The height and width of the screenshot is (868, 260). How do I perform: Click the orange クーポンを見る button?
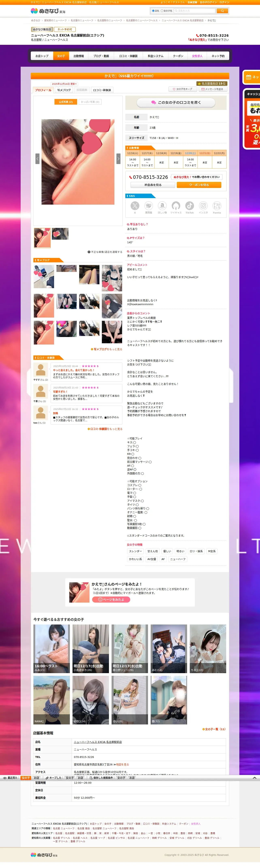point(199,185)
